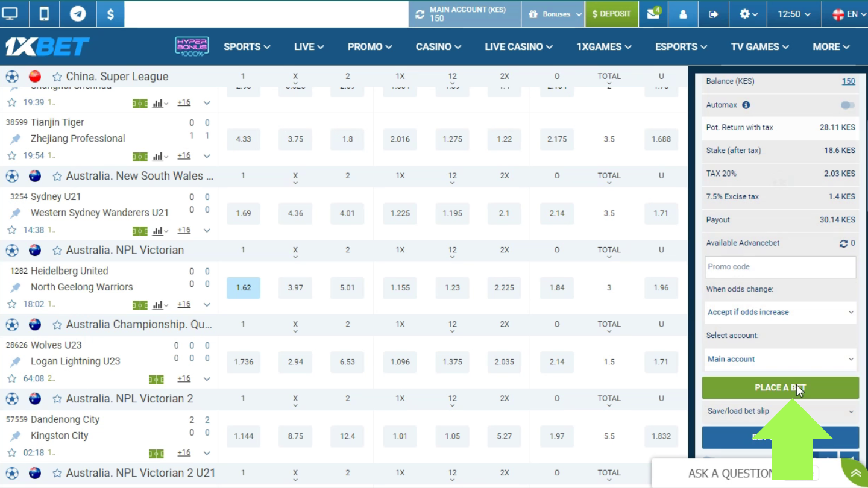Viewport: 868px width, 488px height.
Task: Open statistics chart for Heidelberg United match
Action: [x=158, y=305]
